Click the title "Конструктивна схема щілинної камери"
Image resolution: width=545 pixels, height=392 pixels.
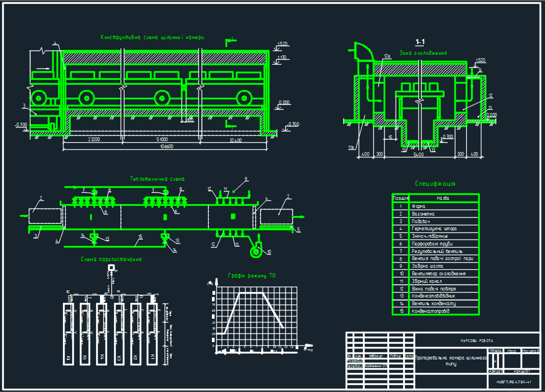coord(152,37)
